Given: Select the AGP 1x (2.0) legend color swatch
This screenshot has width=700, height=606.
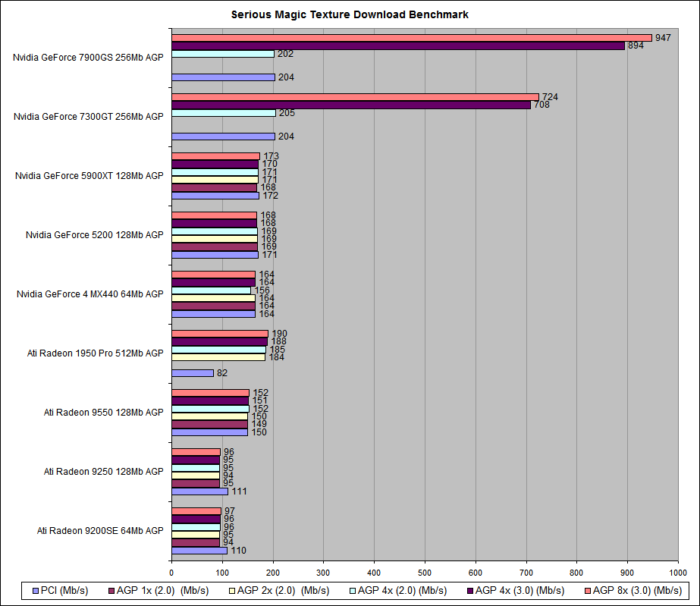Looking at the screenshot, I should pyautogui.click(x=111, y=591).
